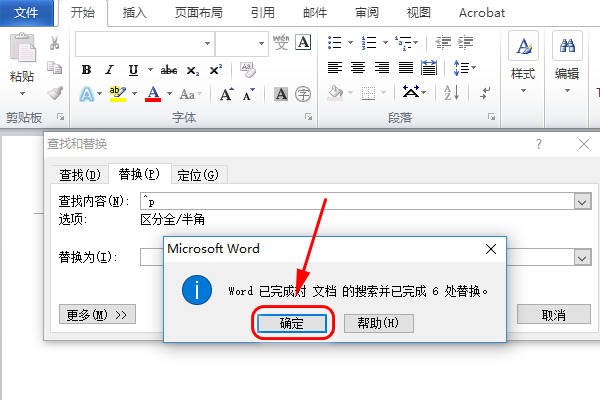
Task: Click Distributed alignment icon
Action: tap(429, 68)
